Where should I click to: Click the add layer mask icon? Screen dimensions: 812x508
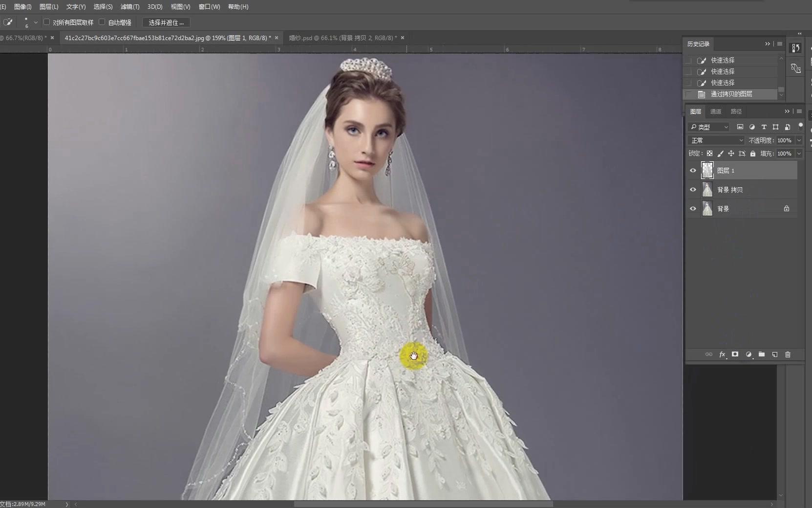click(735, 354)
